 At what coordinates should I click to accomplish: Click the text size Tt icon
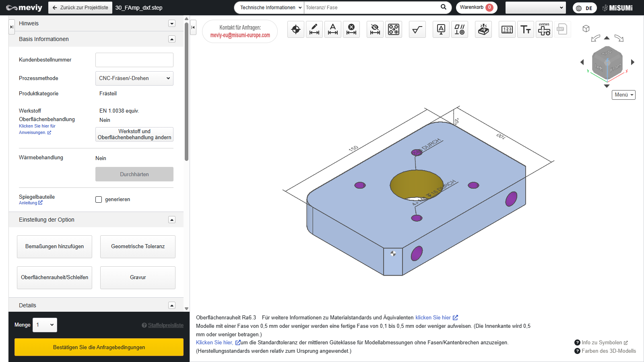coord(526,29)
